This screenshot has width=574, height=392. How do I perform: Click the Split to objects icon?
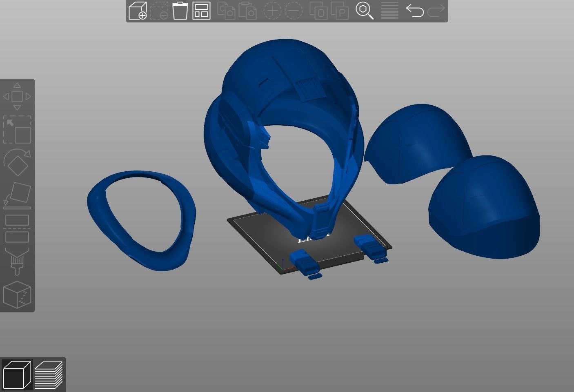point(318,11)
